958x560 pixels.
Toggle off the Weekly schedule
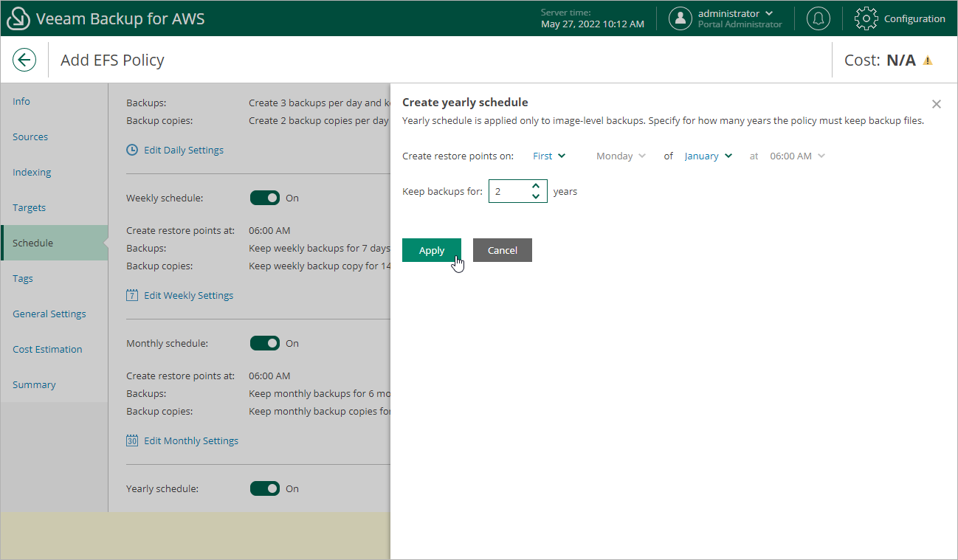265,198
